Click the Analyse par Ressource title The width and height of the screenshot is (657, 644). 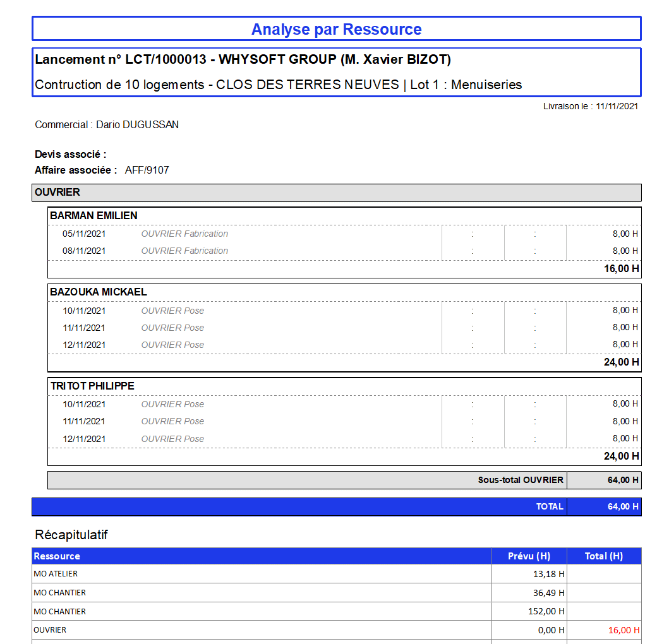(336, 29)
